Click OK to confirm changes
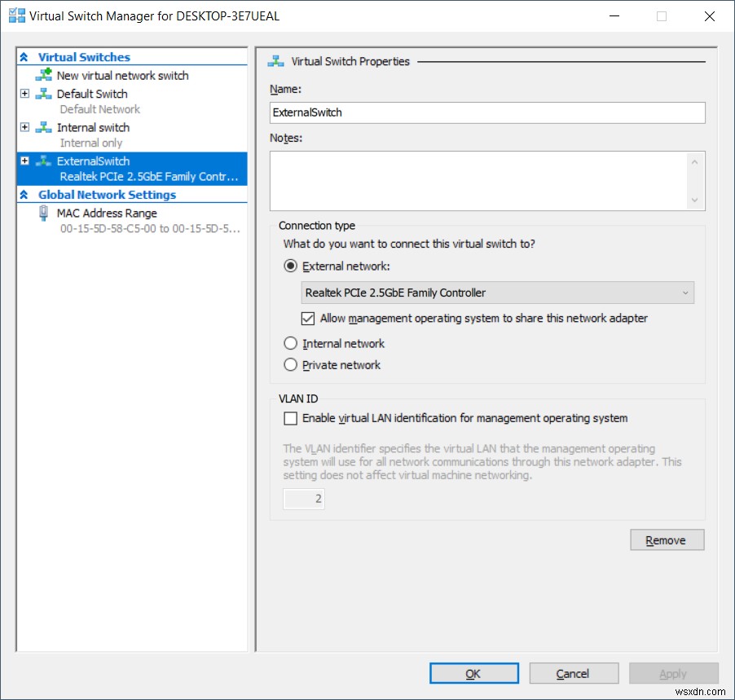735x700 pixels. point(473,673)
